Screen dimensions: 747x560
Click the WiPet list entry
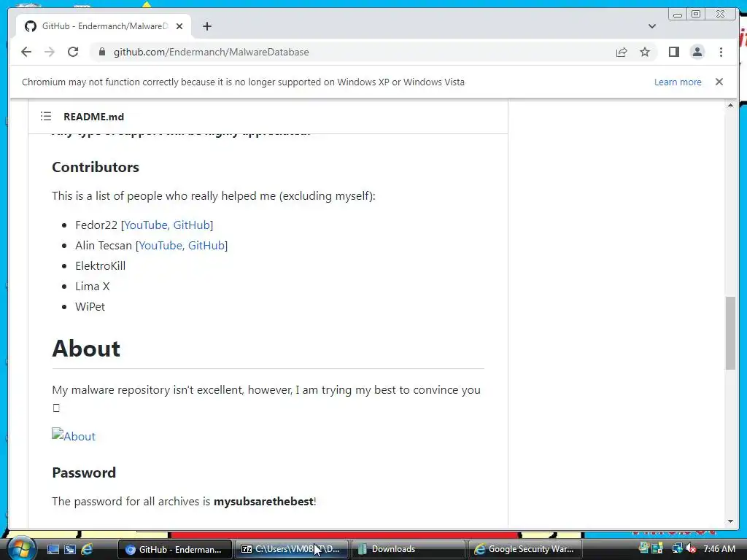pyautogui.click(x=90, y=307)
